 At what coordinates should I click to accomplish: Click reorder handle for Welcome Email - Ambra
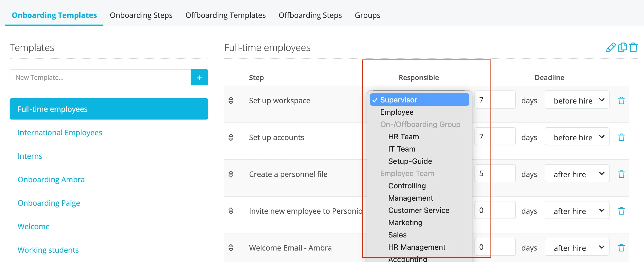click(x=231, y=248)
